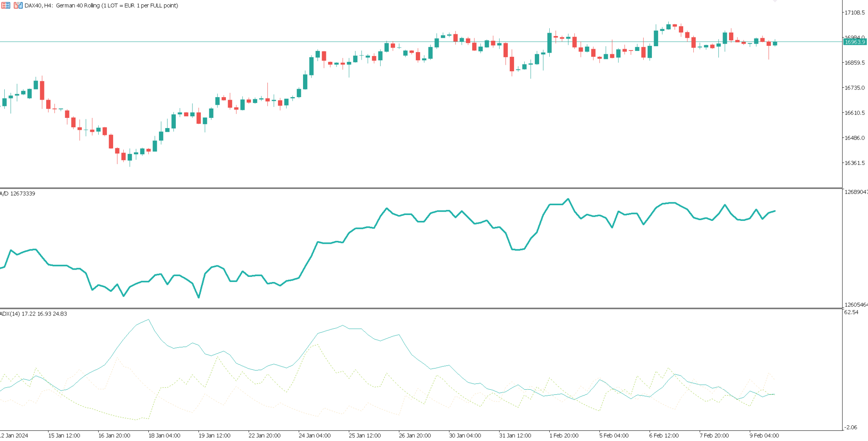Click the 16735.0 price scale label
The height and width of the screenshot is (441, 868).
tap(854, 88)
